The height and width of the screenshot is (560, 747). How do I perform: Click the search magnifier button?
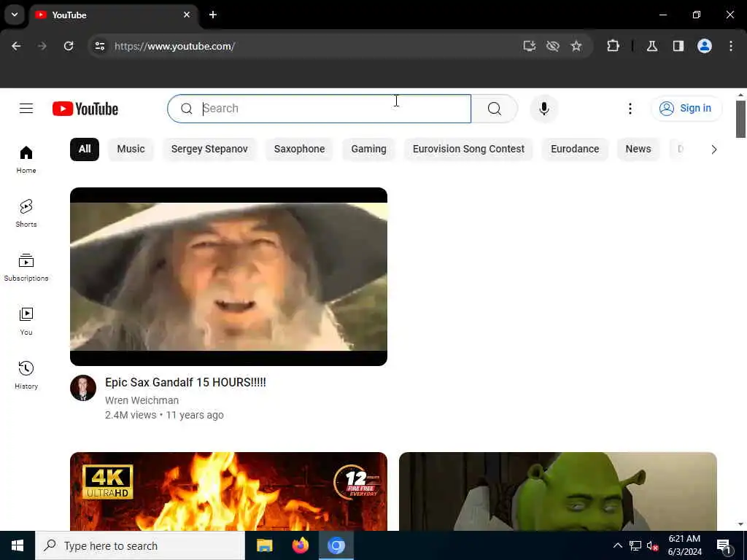click(x=495, y=109)
